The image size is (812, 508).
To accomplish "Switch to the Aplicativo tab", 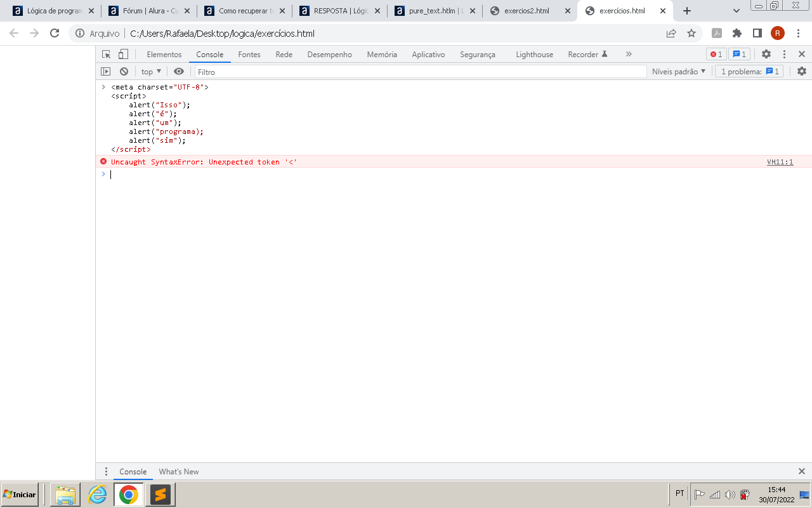I will click(428, 55).
